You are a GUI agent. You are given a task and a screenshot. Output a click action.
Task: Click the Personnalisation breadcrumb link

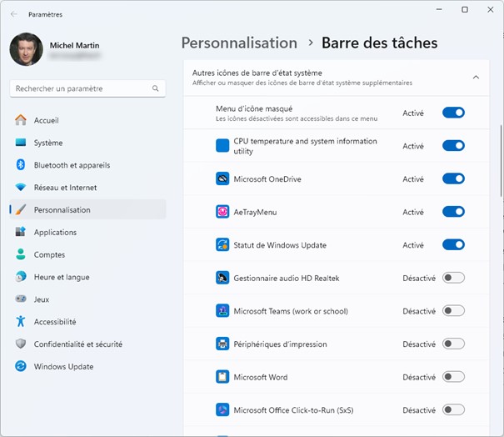pos(239,43)
